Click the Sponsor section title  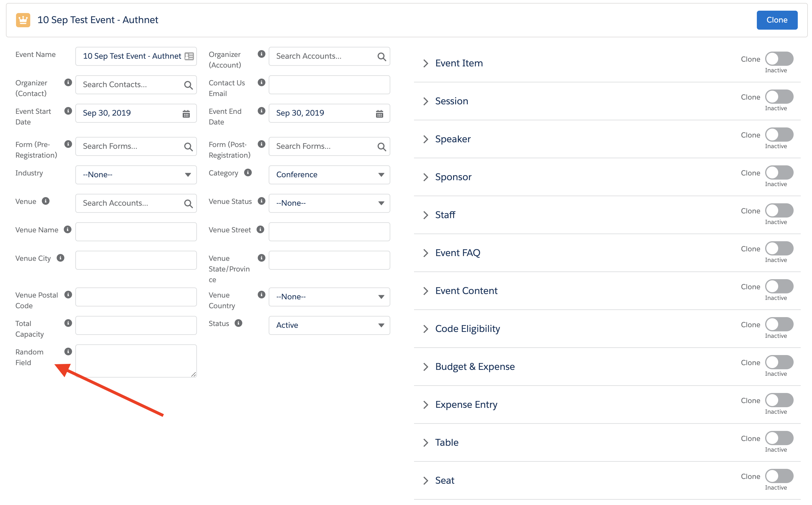[x=453, y=177]
